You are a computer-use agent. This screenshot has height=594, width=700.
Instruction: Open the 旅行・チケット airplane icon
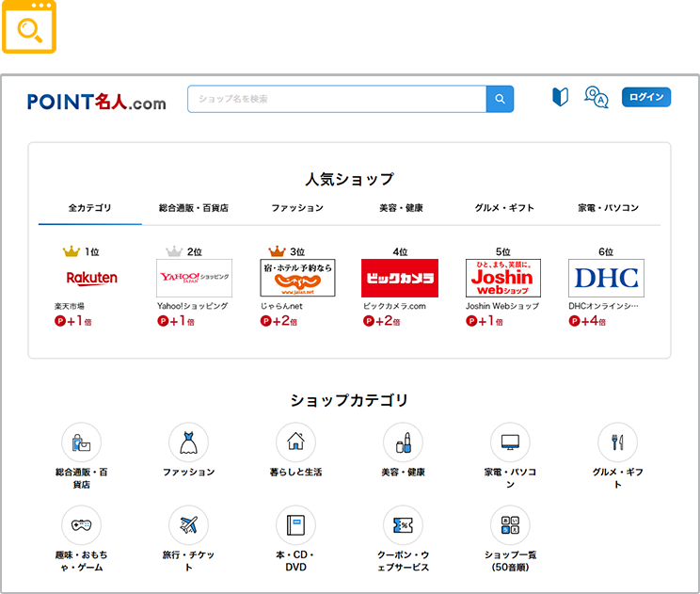click(188, 525)
